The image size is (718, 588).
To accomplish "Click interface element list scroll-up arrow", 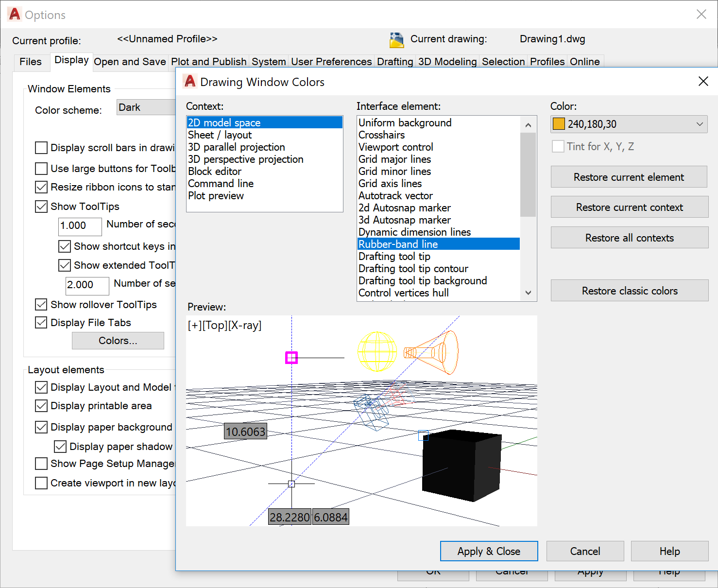I will (528, 125).
